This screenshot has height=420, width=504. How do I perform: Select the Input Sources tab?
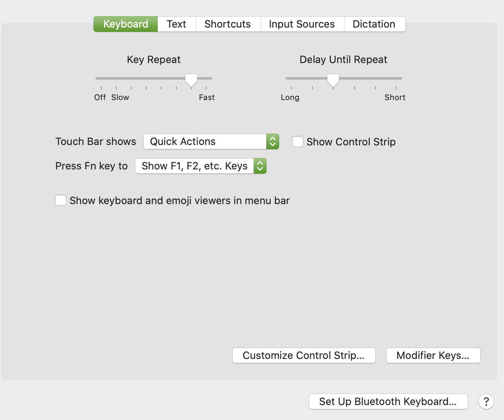tap(302, 24)
